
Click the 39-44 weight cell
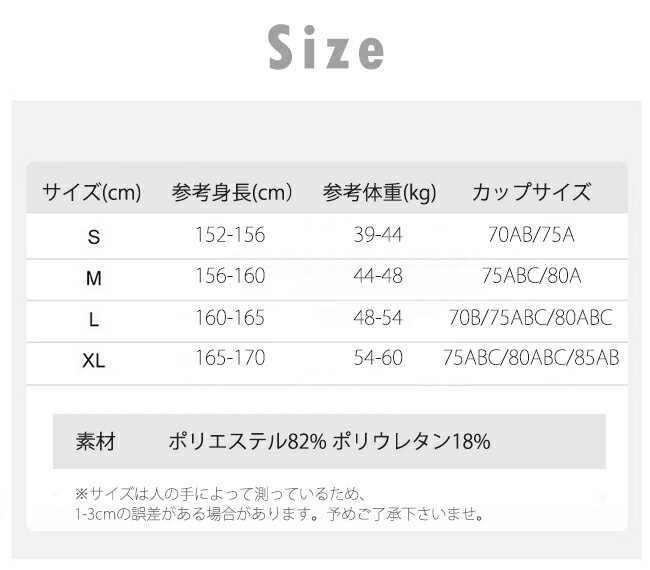pyautogui.click(x=378, y=236)
